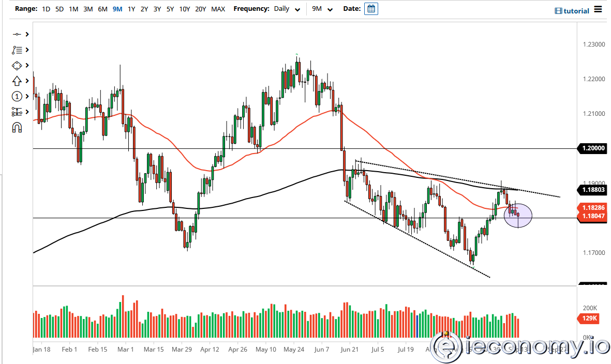
Task: Select the numbered label tool
Action: point(17,96)
